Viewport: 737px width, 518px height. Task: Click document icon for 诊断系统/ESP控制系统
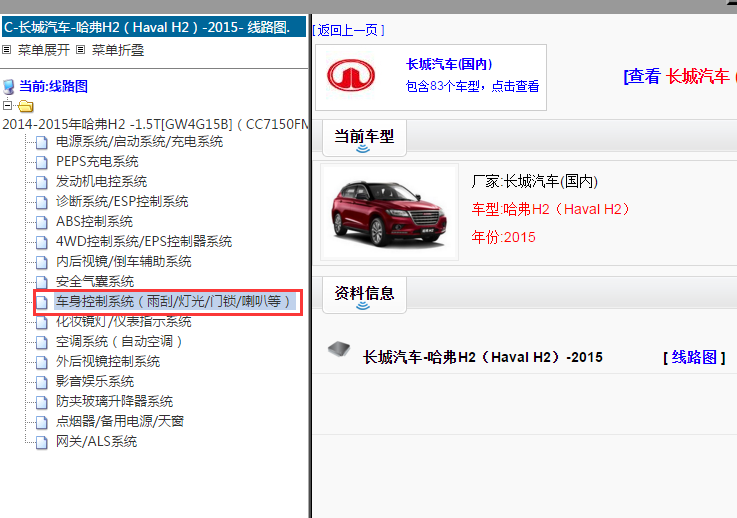(42, 202)
